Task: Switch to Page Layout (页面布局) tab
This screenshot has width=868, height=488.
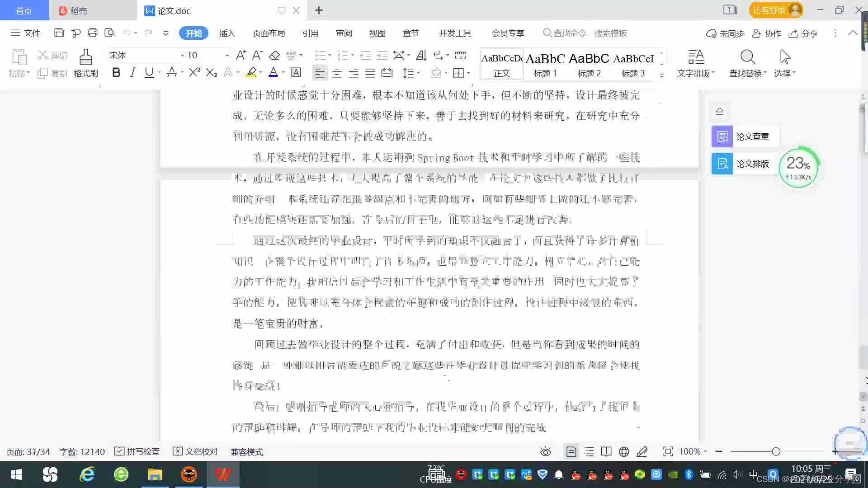Action: pyautogui.click(x=269, y=33)
